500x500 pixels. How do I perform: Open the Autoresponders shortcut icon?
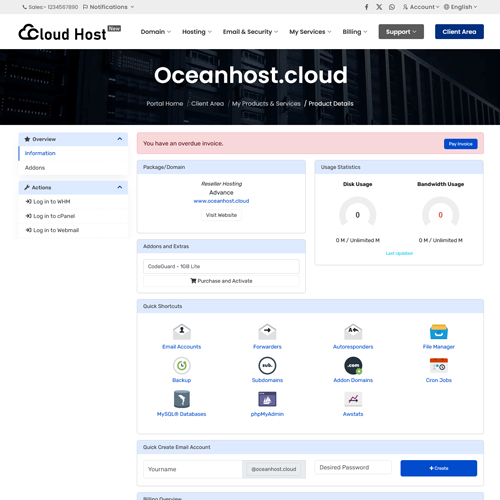[353, 332]
